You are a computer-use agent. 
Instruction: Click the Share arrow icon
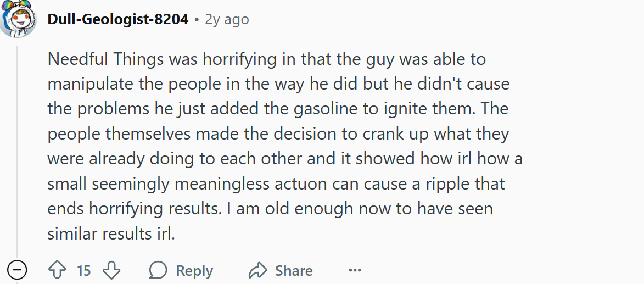coord(257,270)
